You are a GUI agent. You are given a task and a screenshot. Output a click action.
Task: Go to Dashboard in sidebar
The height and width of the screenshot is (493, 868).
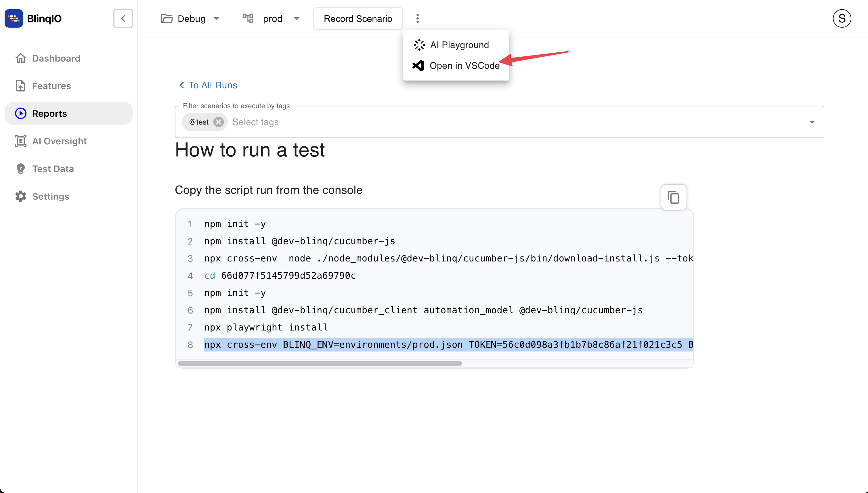point(68,58)
